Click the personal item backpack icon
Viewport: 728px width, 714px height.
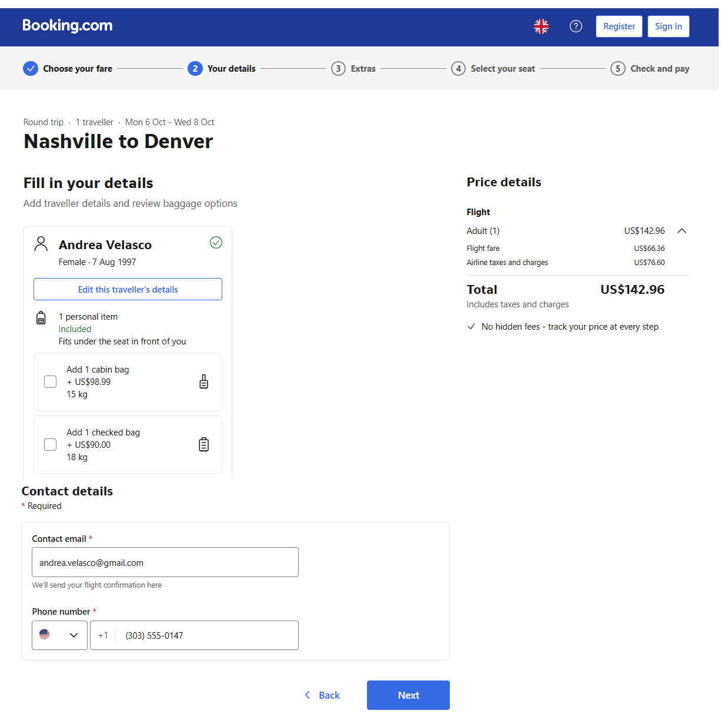pos(41,318)
